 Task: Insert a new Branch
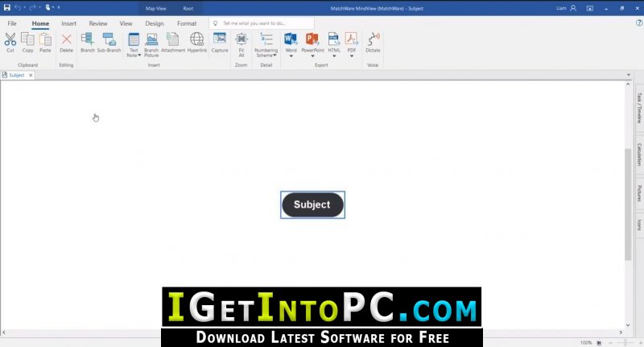(88, 39)
